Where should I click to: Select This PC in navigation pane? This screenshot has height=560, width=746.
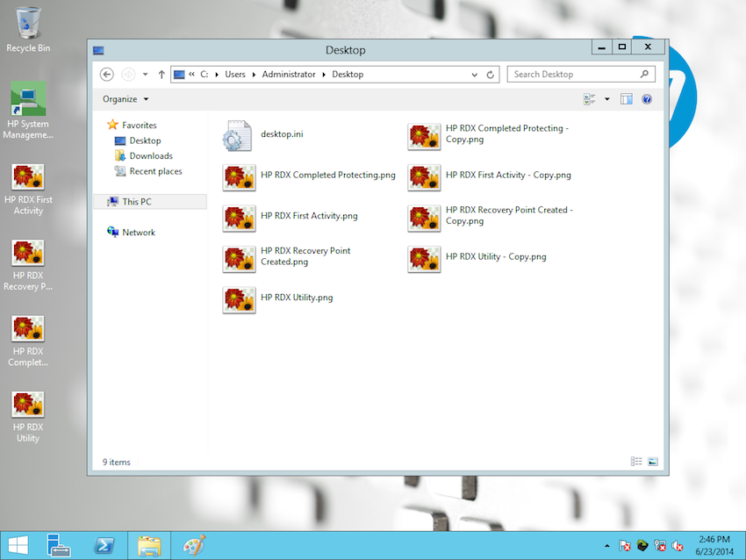tap(150, 202)
